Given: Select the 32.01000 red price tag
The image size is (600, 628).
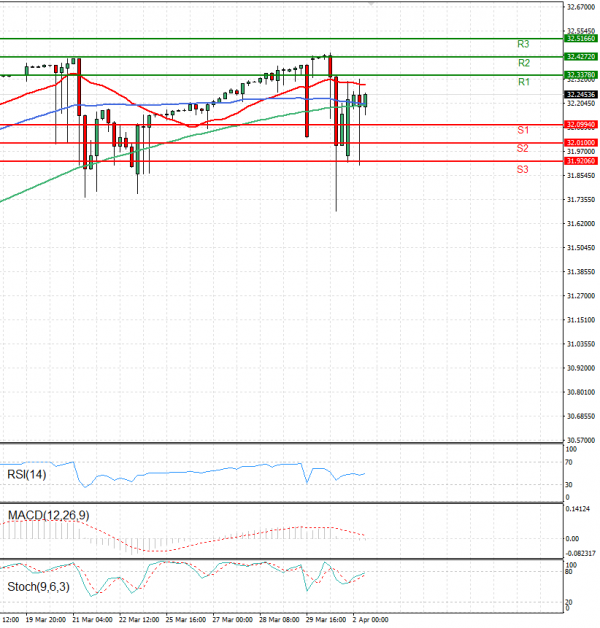Looking at the screenshot, I should (581, 143).
